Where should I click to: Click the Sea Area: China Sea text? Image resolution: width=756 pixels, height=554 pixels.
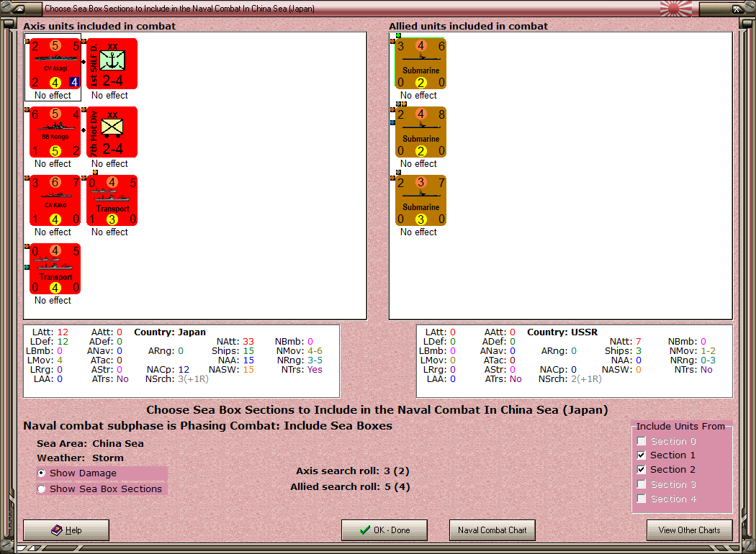point(90,443)
